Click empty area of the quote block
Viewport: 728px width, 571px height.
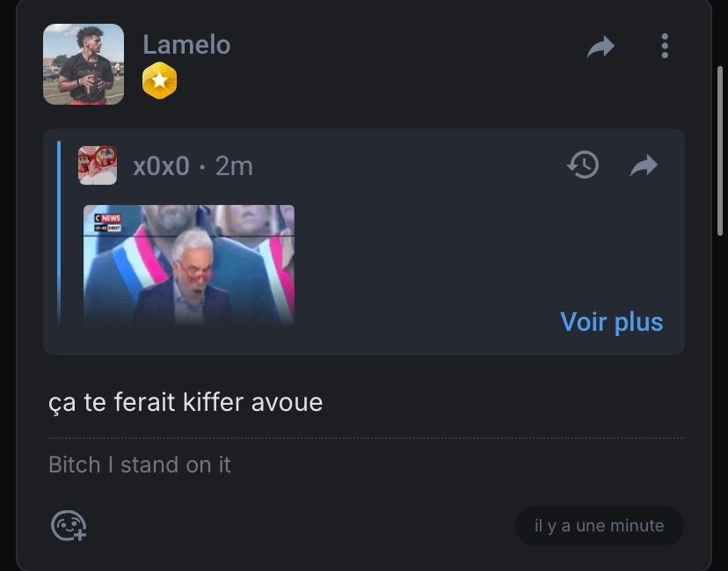440,255
